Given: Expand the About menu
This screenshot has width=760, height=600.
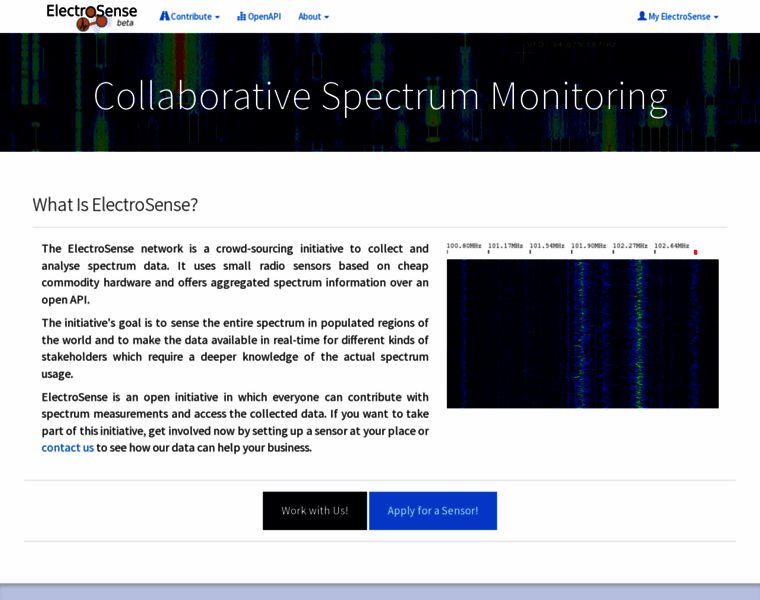Looking at the screenshot, I should [x=313, y=16].
